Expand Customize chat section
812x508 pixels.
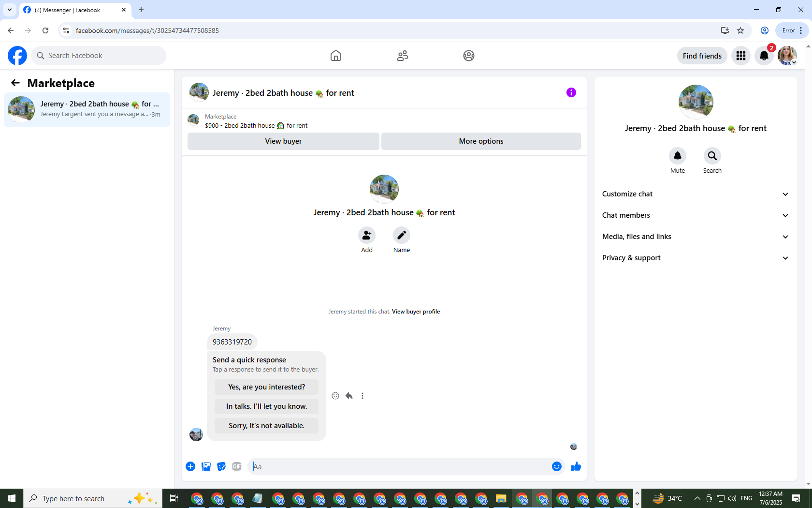(696, 194)
